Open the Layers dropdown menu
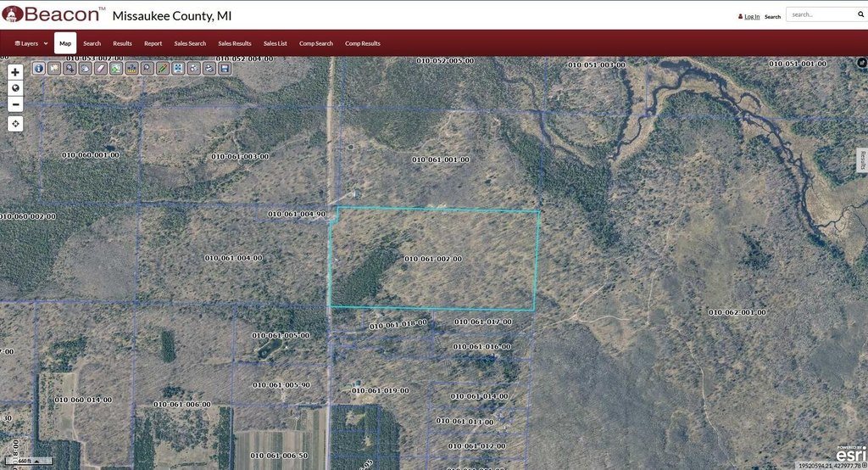 [31, 43]
